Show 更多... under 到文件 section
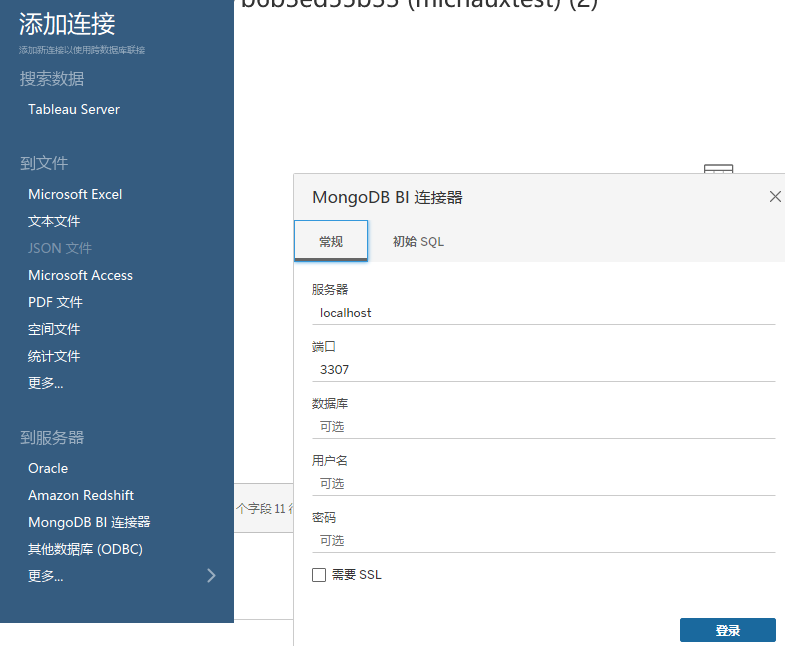Image resolution: width=785 pixels, height=646 pixels. click(x=46, y=383)
